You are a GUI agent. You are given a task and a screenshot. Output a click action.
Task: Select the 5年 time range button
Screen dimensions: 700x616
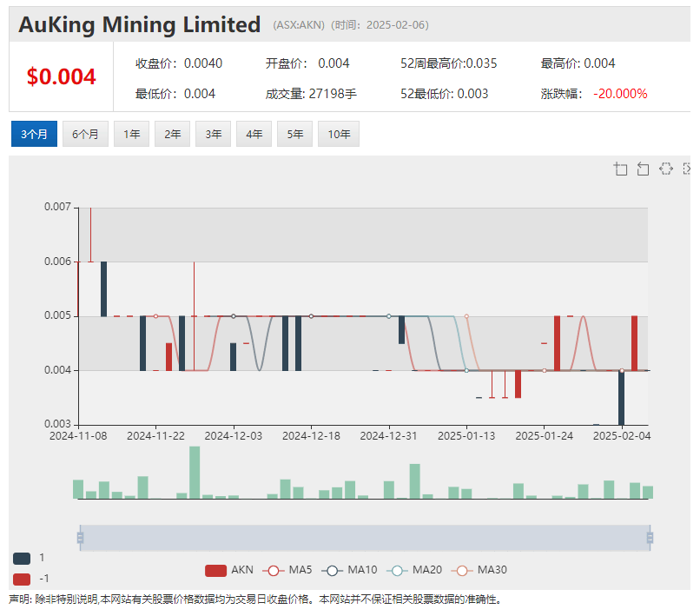294,135
